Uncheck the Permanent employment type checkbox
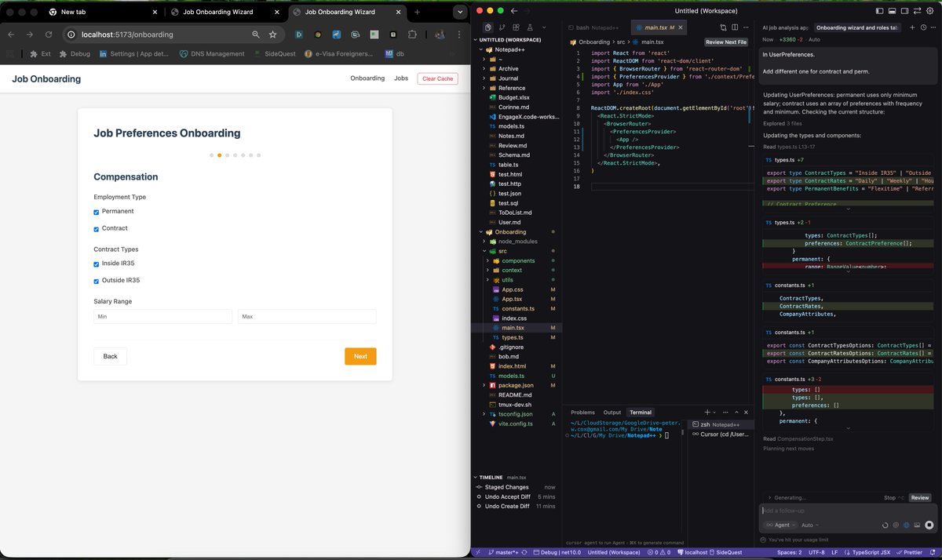The height and width of the screenshot is (560, 942). (x=97, y=212)
